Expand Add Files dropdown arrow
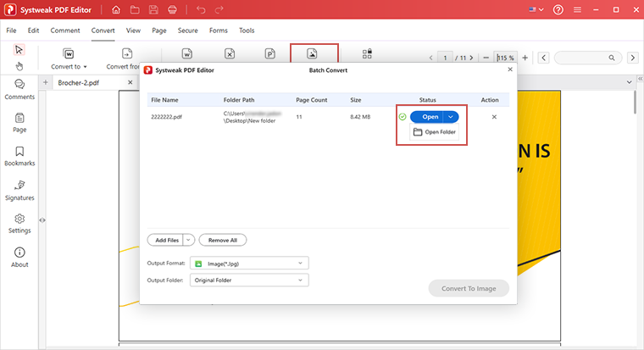Image resolution: width=644 pixels, height=350 pixels. click(x=188, y=240)
